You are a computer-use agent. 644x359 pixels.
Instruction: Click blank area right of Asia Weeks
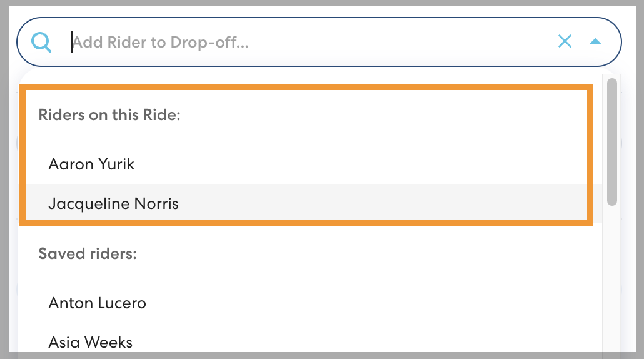coord(375,343)
